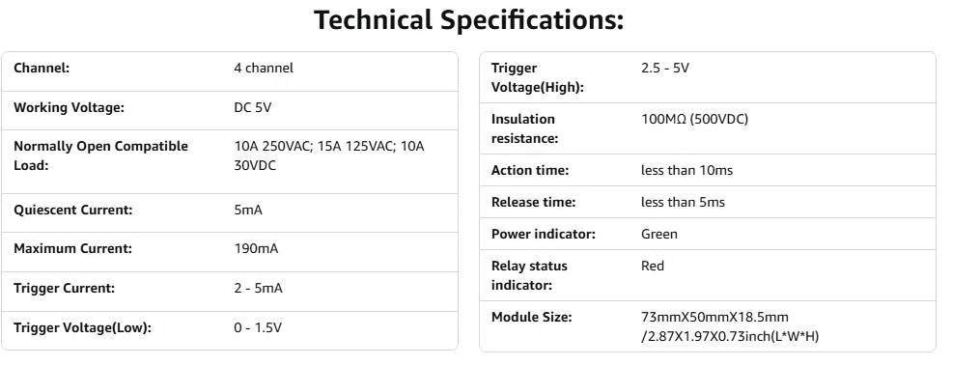Image resolution: width=980 pixels, height=366 pixels.
Task: Select Normally Open Compatible Load label
Action: tap(100, 155)
